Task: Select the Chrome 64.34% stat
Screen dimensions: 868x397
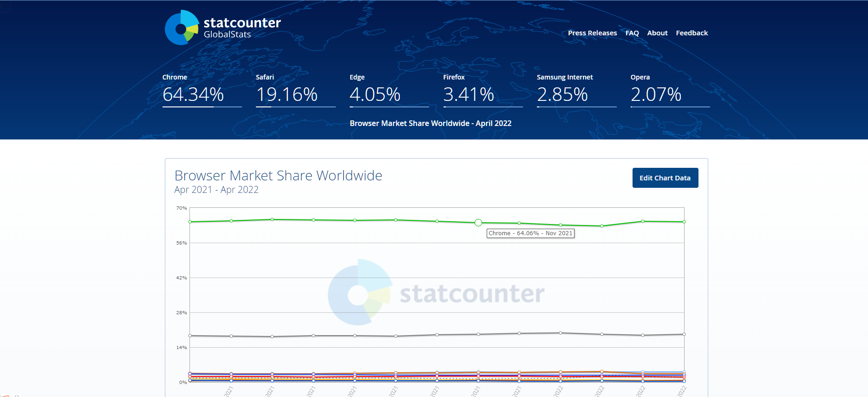Action: tap(193, 94)
